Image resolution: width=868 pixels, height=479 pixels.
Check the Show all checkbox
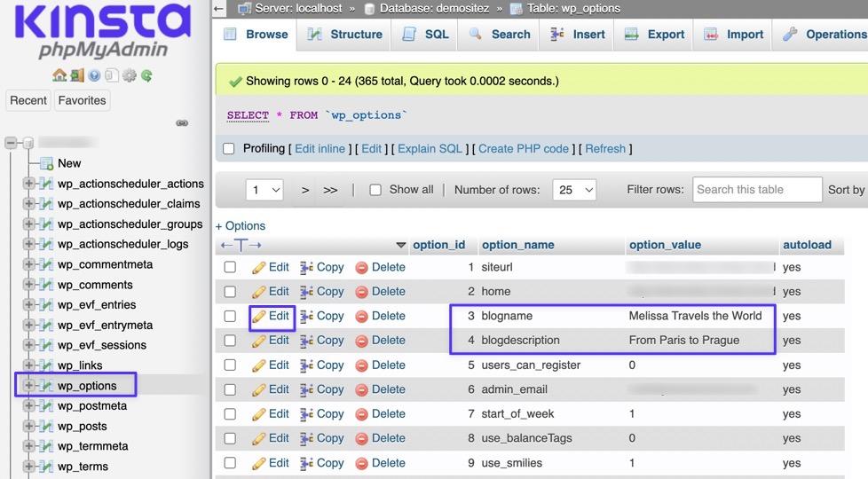pos(375,190)
